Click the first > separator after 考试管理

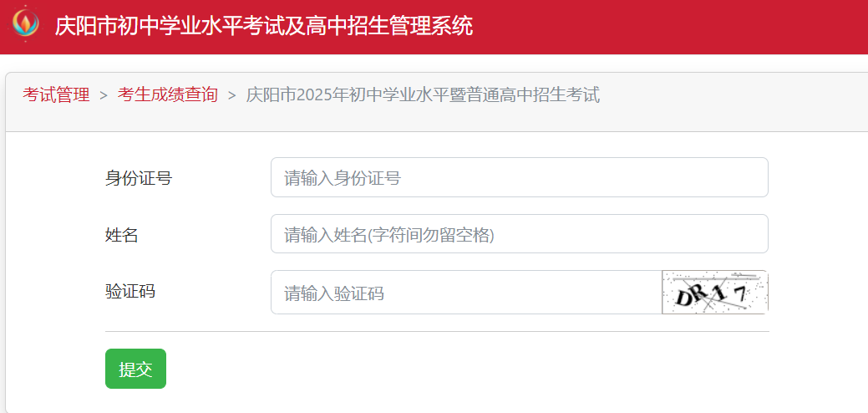pos(103,95)
